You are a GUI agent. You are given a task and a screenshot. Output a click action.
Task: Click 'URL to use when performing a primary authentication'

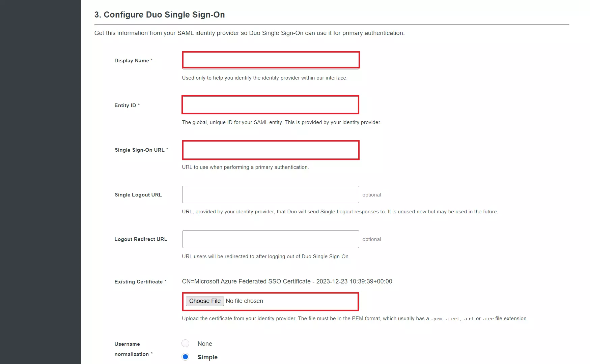(245, 167)
